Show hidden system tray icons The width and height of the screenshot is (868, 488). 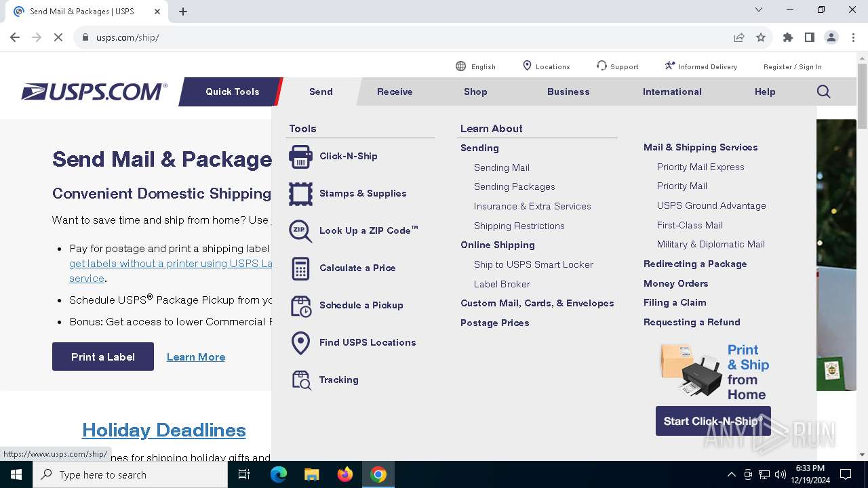point(731,474)
